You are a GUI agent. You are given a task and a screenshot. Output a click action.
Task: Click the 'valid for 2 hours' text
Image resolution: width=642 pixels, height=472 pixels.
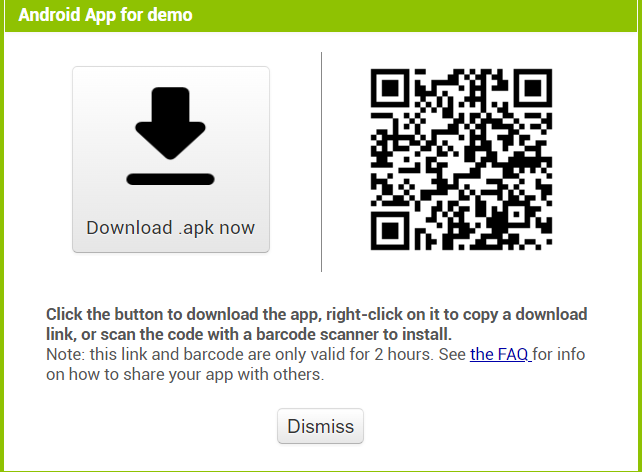[371, 355]
